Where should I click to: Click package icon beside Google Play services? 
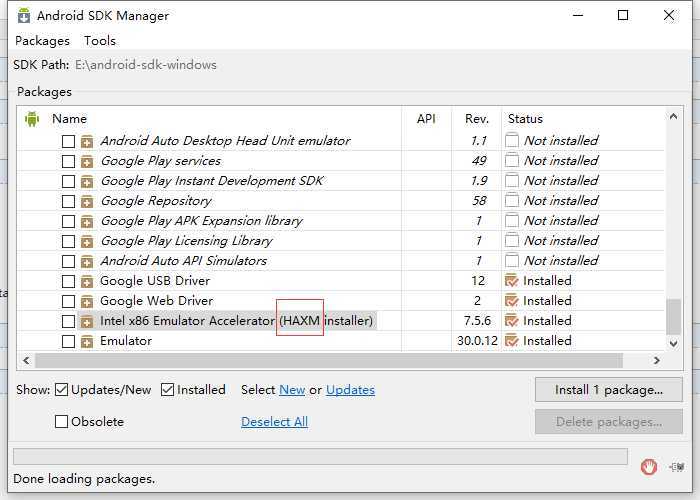click(87, 161)
